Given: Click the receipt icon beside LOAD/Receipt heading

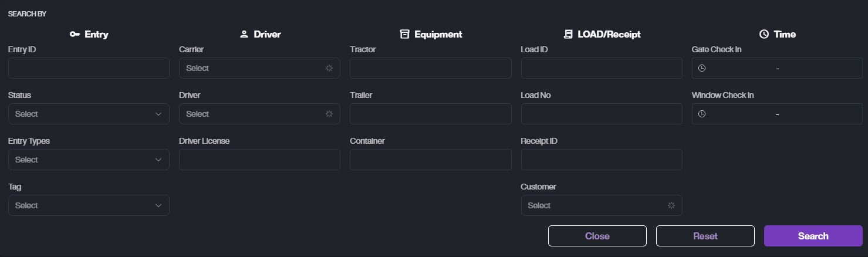Looking at the screenshot, I should [568, 34].
